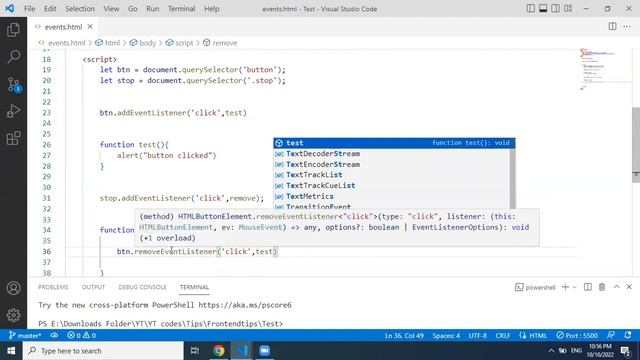640x360 pixels.
Task: Open the Accounts menu icon
Action: [x=13, y=288]
